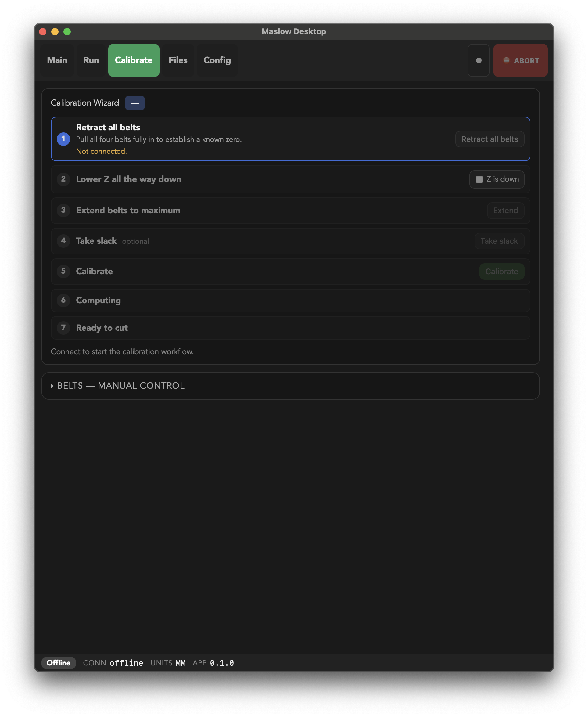
Task: Click the CONN offline status entry
Action: pyautogui.click(x=113, y=663)
